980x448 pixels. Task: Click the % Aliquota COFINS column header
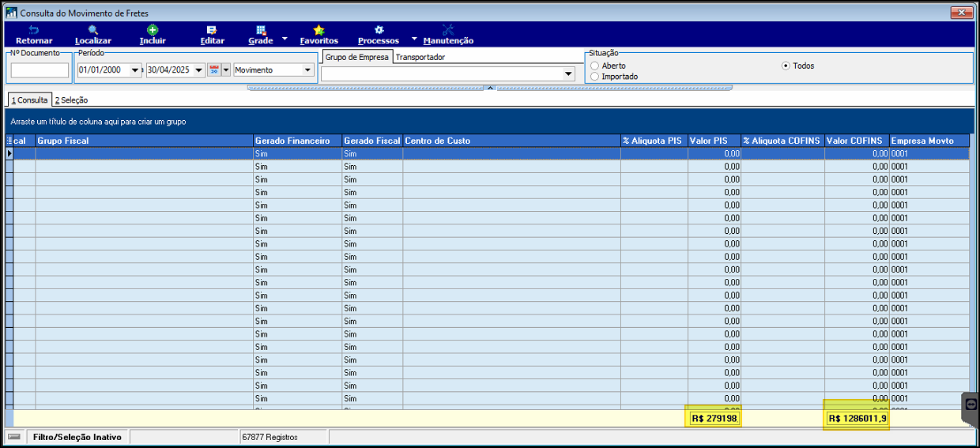[782, 141]
